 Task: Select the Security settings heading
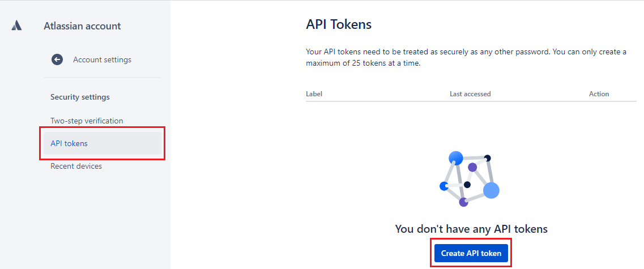click(80, 97)
